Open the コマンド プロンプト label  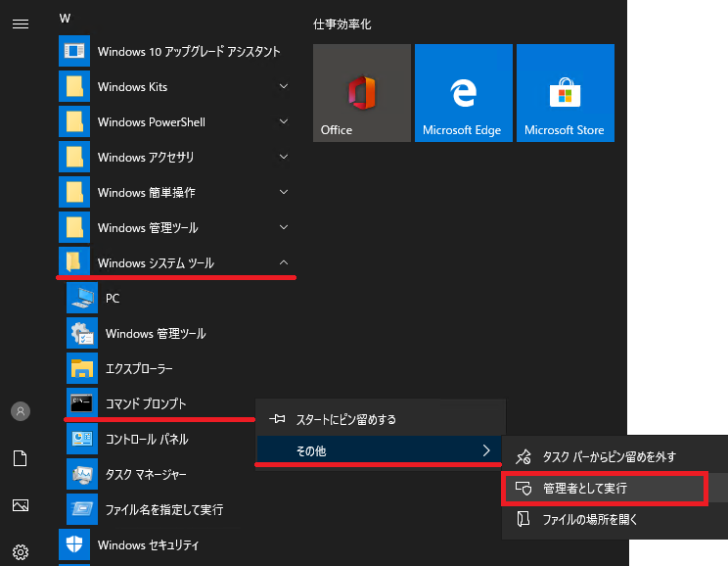pyautogui.click(x=146, y=403)
